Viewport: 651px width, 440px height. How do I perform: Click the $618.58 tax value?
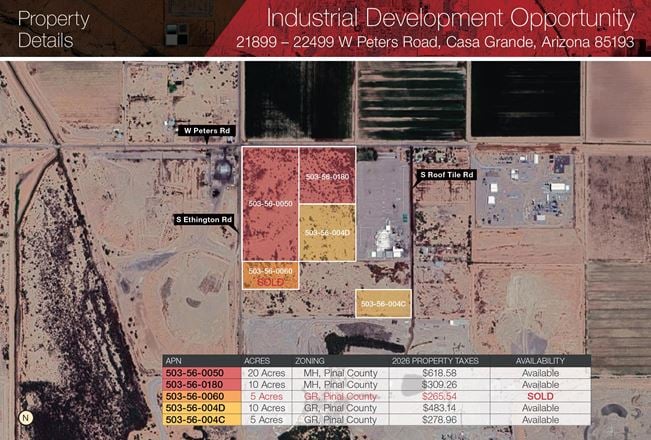(439, 373)
